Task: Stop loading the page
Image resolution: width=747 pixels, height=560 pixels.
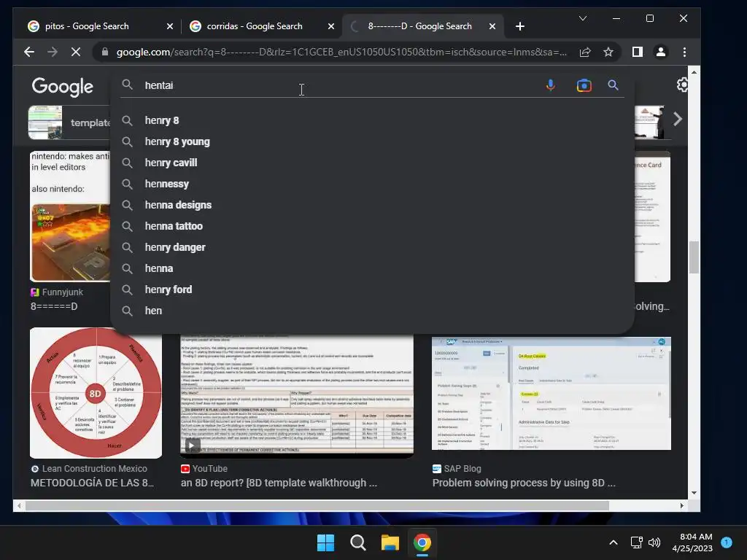Action: (x=76, y=52)
